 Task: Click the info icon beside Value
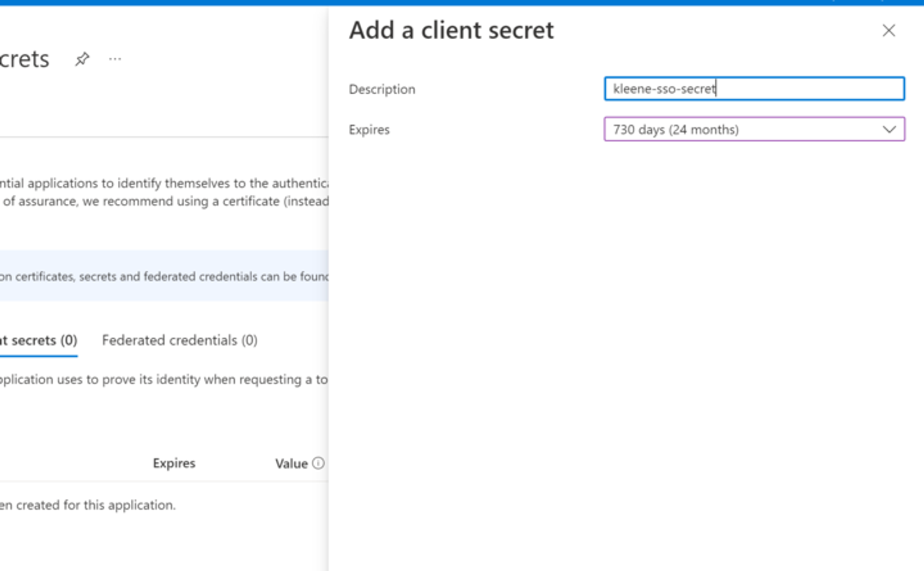(318, 463)
